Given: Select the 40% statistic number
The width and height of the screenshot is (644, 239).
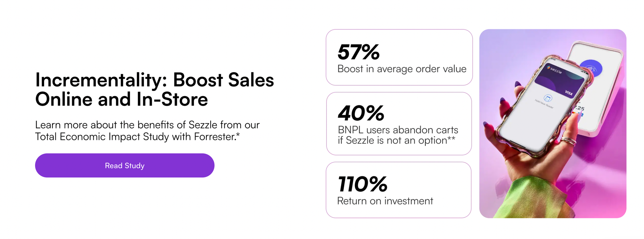Looking at the screenshot, I should [x=361, y=113].
